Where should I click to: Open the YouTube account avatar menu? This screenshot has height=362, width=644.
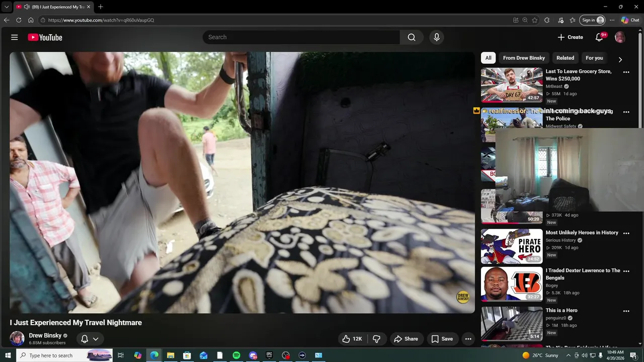coord(620,37)
